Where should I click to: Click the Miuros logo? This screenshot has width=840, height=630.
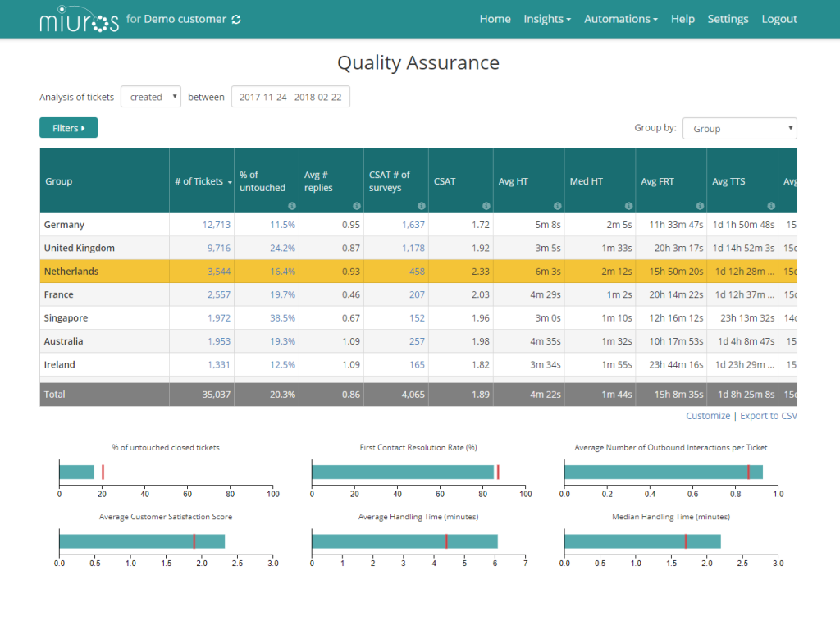79,20
